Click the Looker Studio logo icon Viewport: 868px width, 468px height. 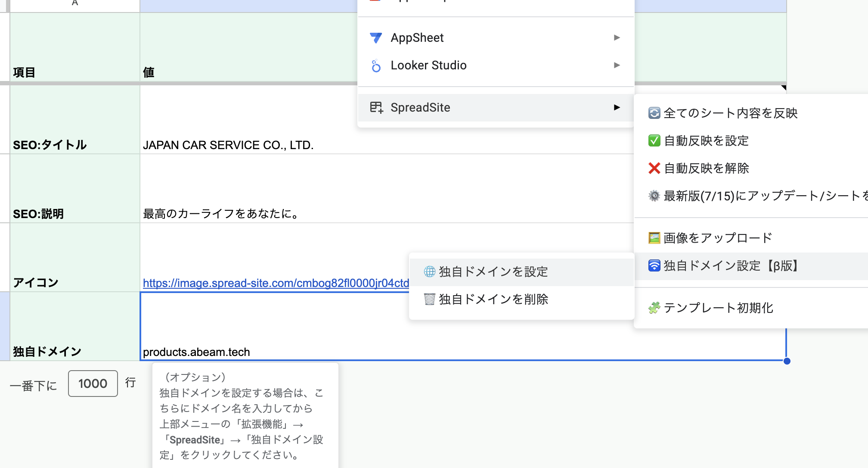click(x=376, y=66)
